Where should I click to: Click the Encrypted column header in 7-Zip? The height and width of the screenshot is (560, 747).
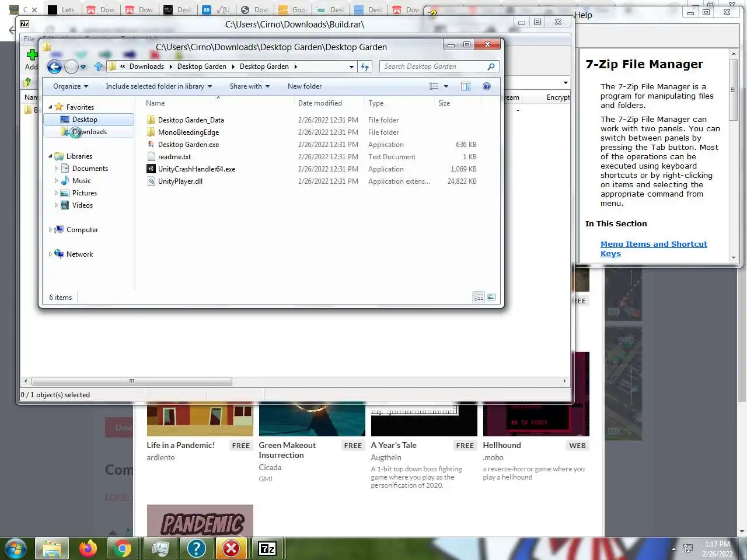(x=558, y=97)
